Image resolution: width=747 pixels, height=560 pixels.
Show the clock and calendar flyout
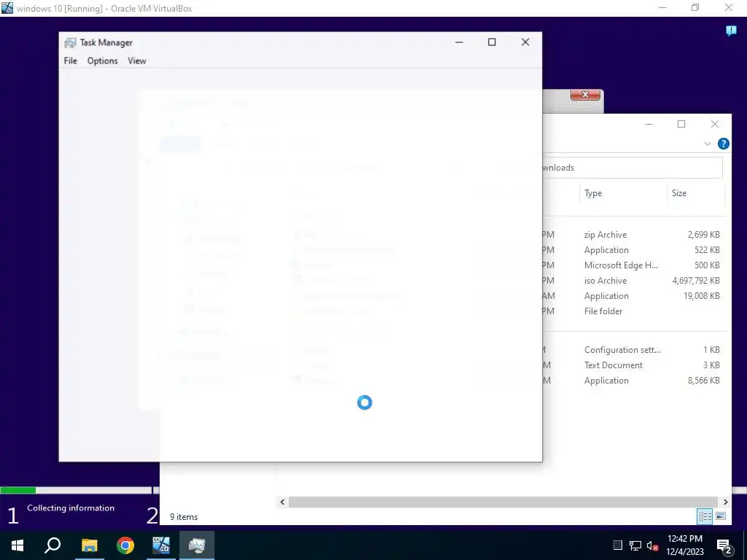(684, 545)
